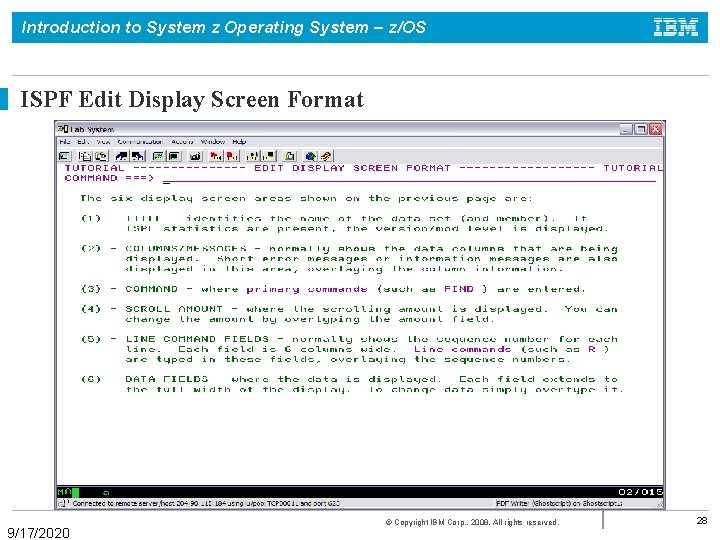Click the blue-green support toolbar icon
This screenshot has height=540, width=720.
click(310, 156)
